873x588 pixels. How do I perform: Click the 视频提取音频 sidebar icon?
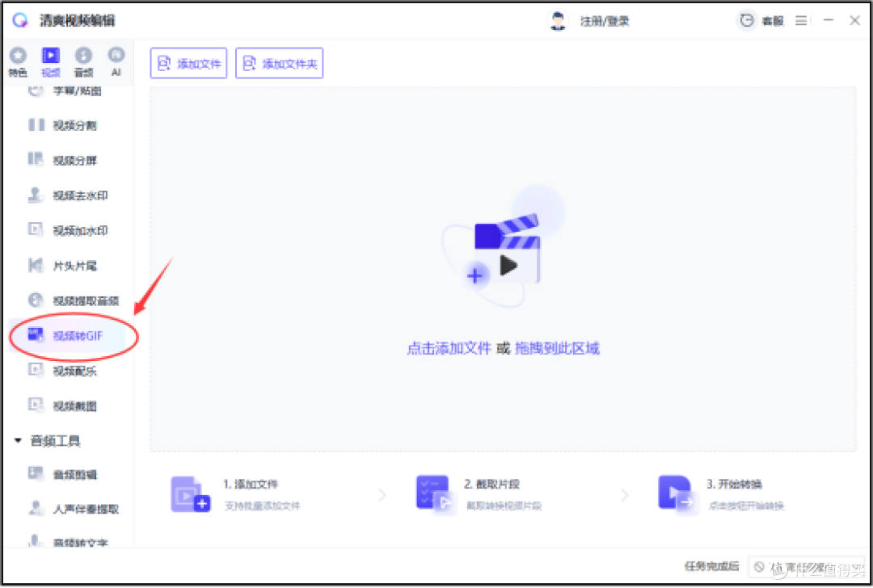tap(36, 300)
